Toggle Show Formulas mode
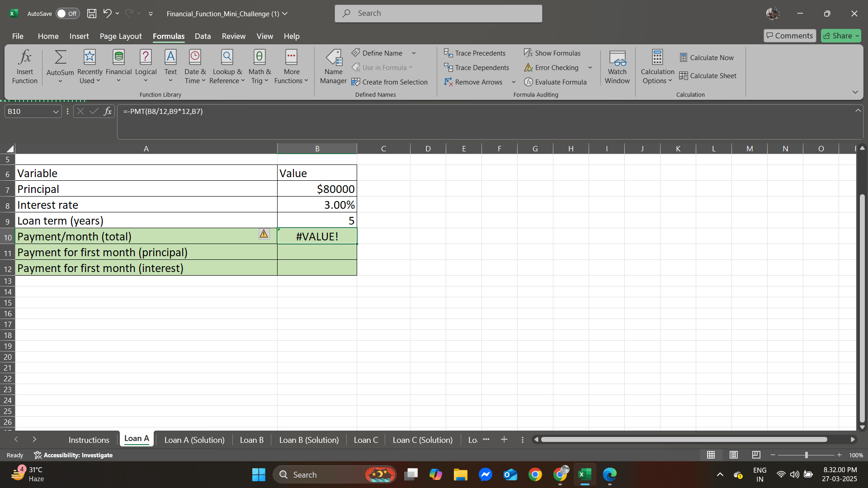This screenshot has height=488, width=868. tap(552, 53)
